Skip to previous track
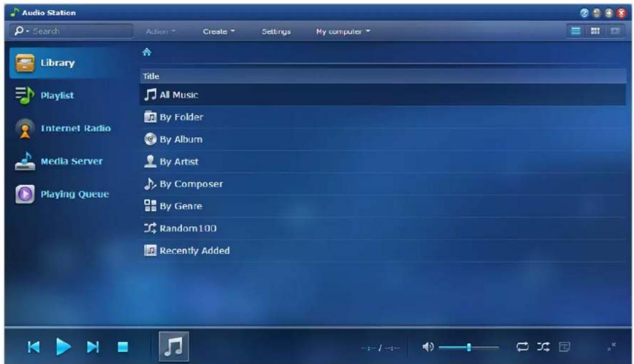634x364 pixels. (34, 347)
